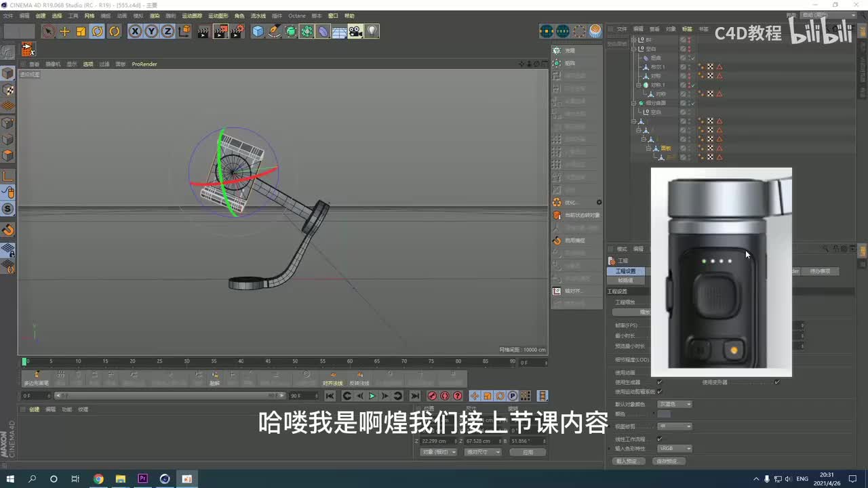Open the purple deformer objects icon
Viewport: 868px width, 488px height.
tap(323, 31)
